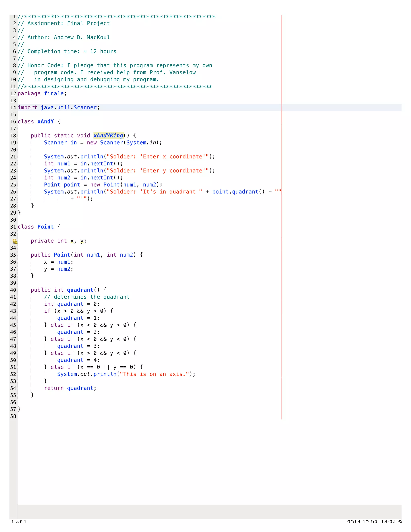Click 'x = num1;' assignment

click(x=58, y=262)
